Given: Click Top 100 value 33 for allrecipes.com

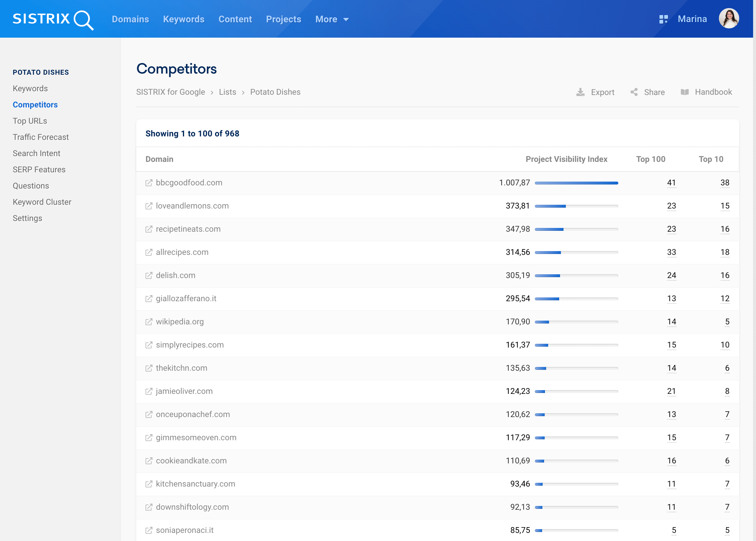Looking at the screenshot, I should click(x=671, y=253).
